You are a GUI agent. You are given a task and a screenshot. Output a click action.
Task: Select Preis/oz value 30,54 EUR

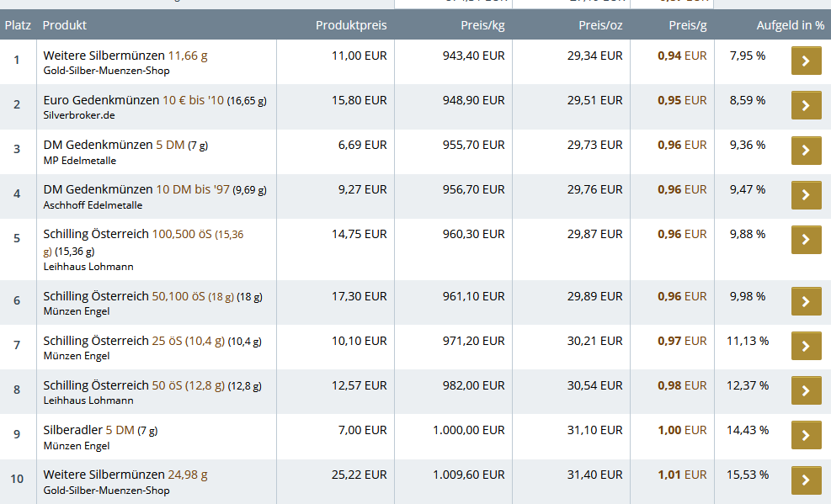(x=594, y=385)
